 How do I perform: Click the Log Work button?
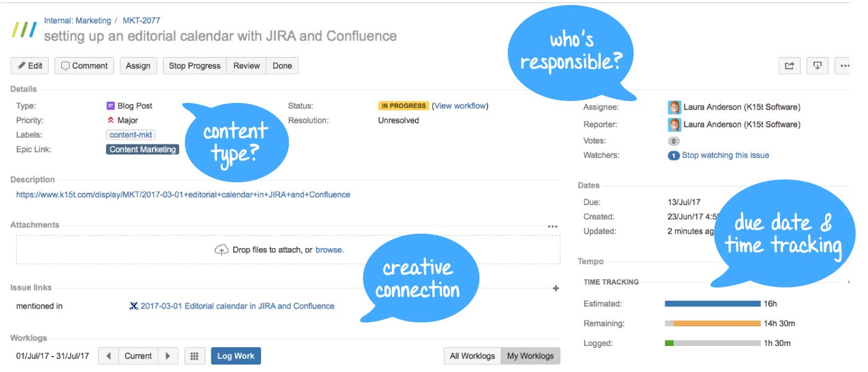tap(236, 356)
